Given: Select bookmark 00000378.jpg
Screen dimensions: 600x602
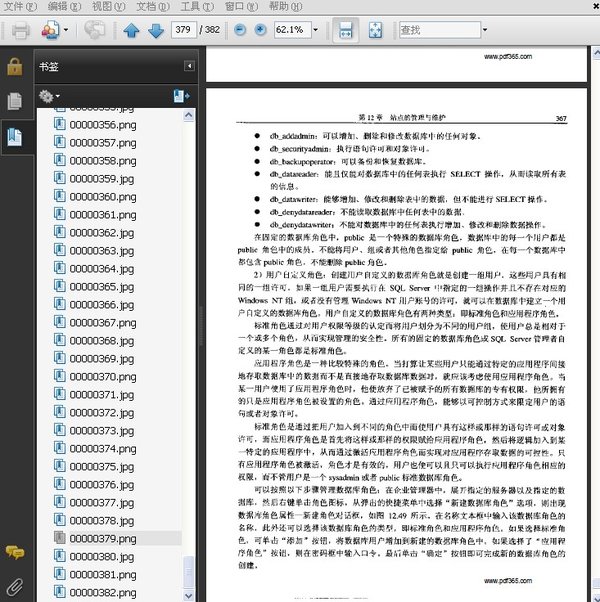Looking at the screenshot, I should (x=102, y=521).
